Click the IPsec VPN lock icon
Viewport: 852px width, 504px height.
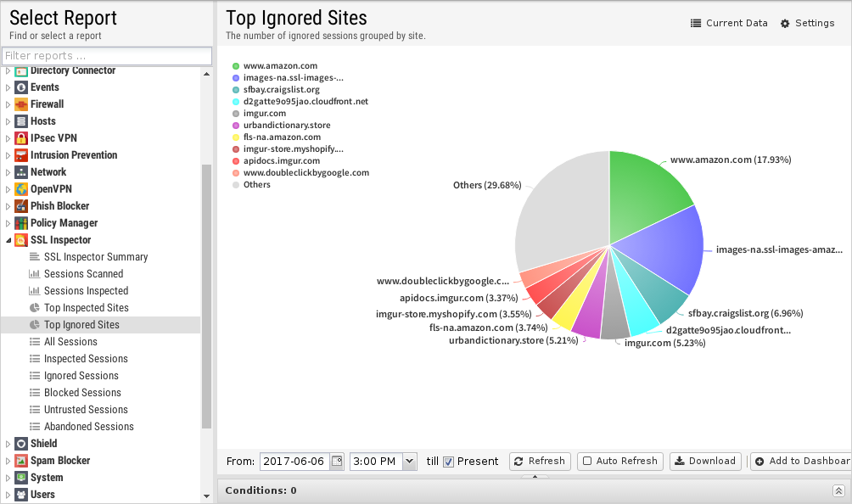click(21, 138)
